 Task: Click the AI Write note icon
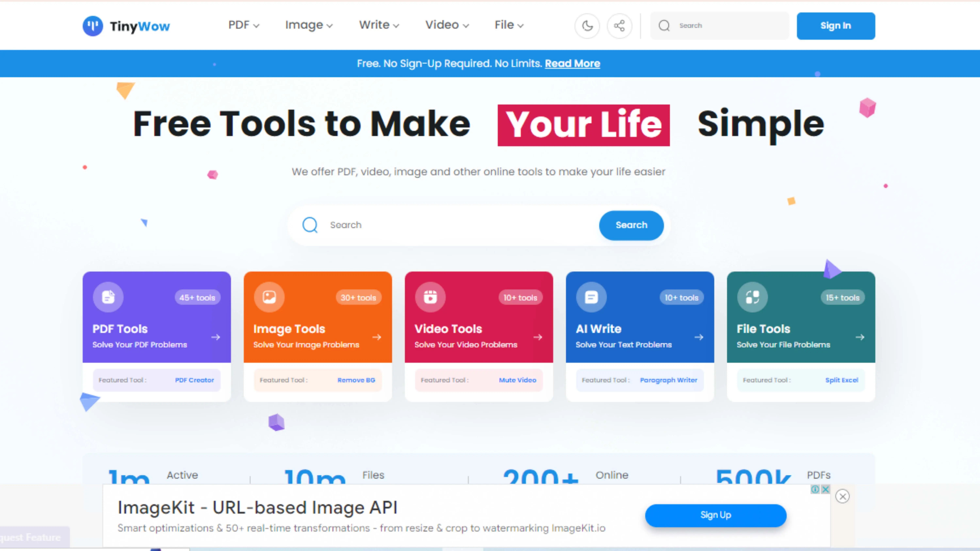(x=591, y=297)
